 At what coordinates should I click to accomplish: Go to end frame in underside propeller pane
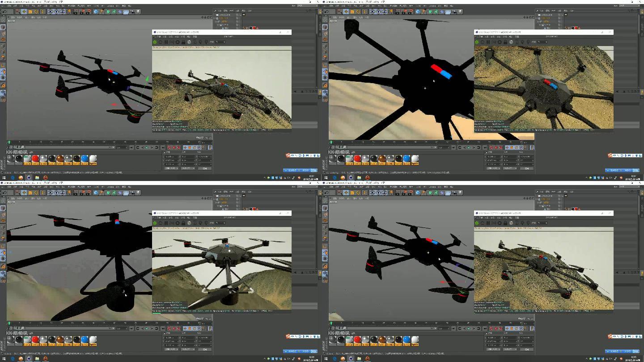pyautogui.click(x=163, y=328)
